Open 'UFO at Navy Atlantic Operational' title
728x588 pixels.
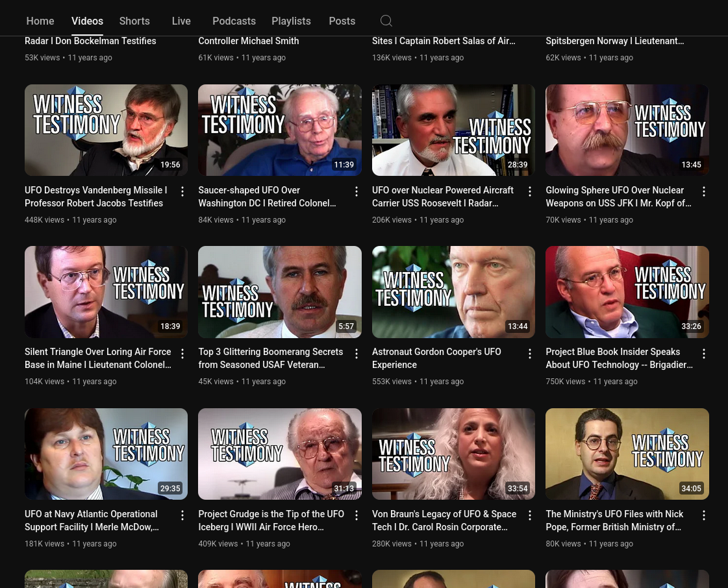(92, 521)
